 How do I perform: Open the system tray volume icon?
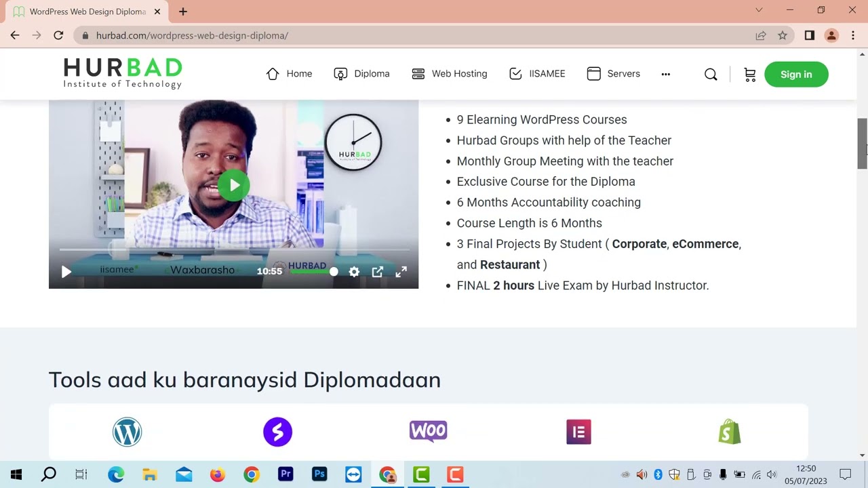772,474
